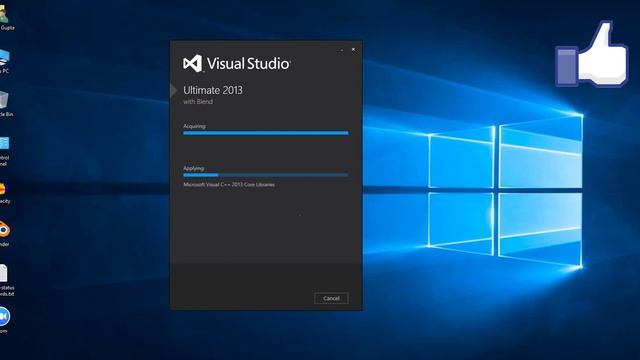Cancel the Visual Studio installation
This screenshot has width=640, height=360.
tap(331, 298)
